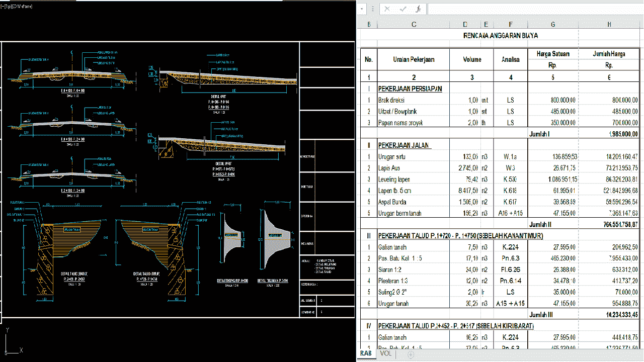Screen dimensions: 644x362
Task: Click the analisa code 'K.530' cell
Action: (x=511, y=179)
